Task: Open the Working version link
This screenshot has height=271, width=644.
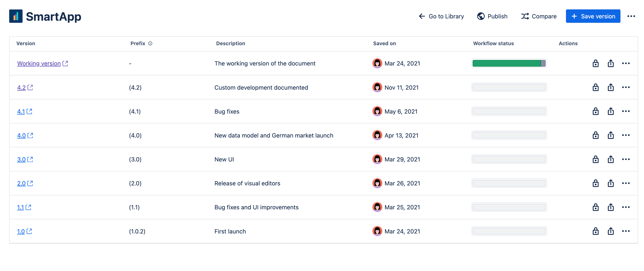Action: pos(39,63)
